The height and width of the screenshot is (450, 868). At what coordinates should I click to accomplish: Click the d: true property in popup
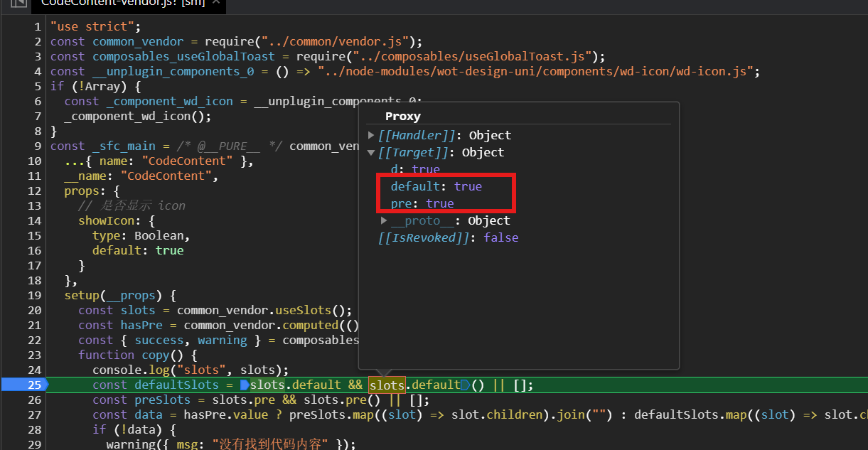pyautogui.click(x=414, y=170)
